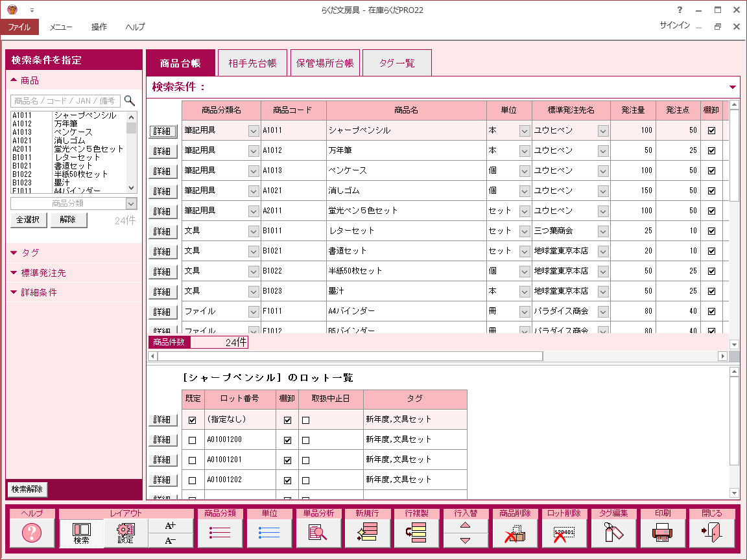Collapse the 商品 search section
Image resolution: width=747 pixels, height=560 pixels.
(75, 80)
